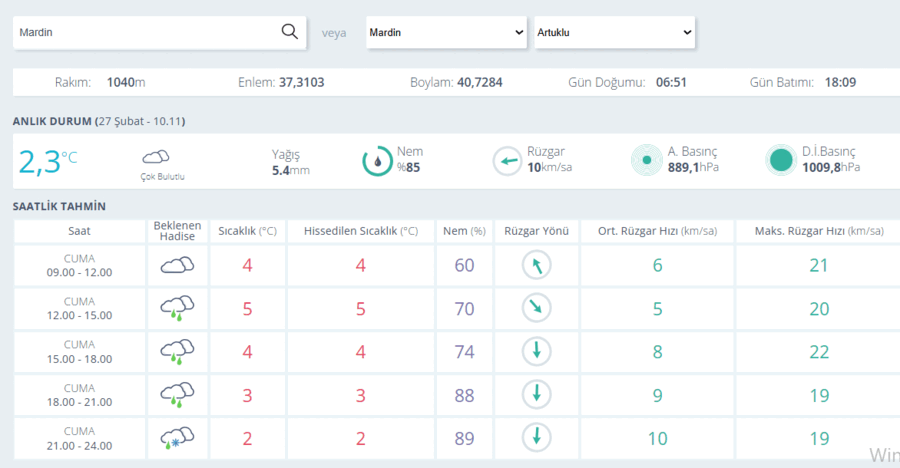The width and height of the screenshot is (900, 468).
Task: Click the Maks. Rüzgar Hızı column header
Action: click(819, 231)
